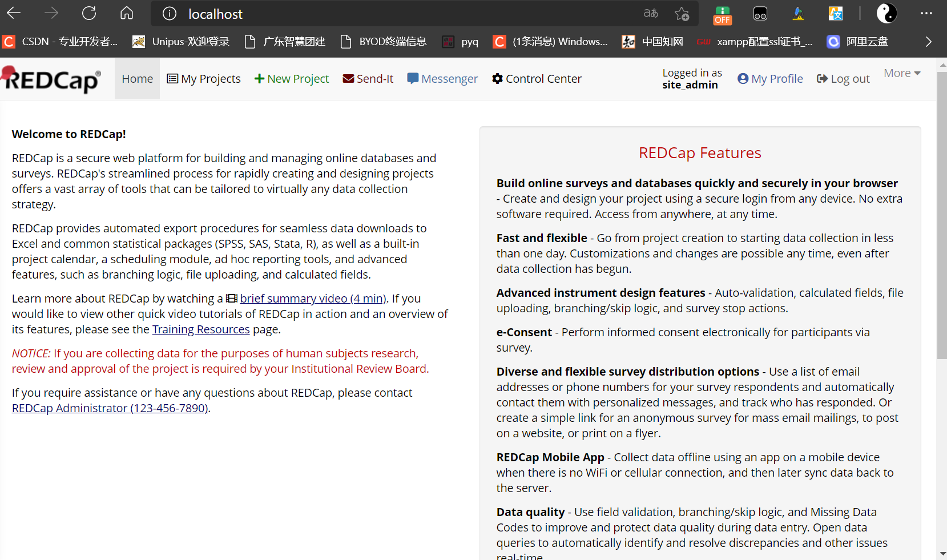Open the yellow lamp extension icon
This screenshot has width=947, height=560.
click(x=798, y=14)
